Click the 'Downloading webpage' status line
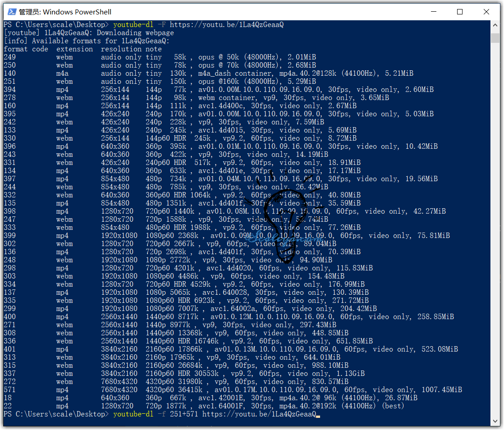Screen dimensions: 504x430 tap(135, 33)
